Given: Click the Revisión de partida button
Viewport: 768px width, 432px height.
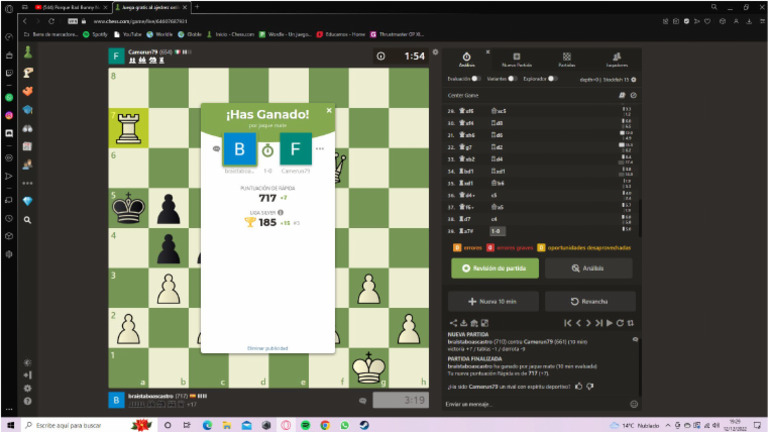Looking at the screenshot, I should (x=495, y=268).
